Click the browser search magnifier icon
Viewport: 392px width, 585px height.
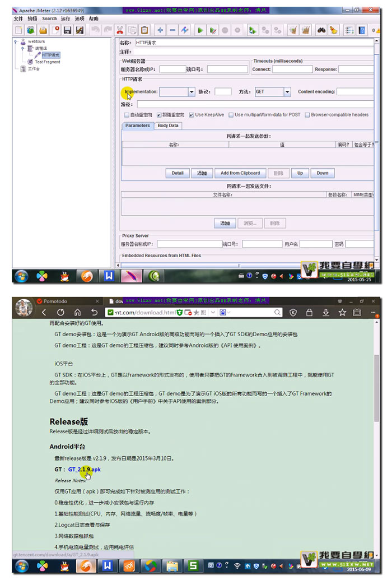(x=278, y=312)
